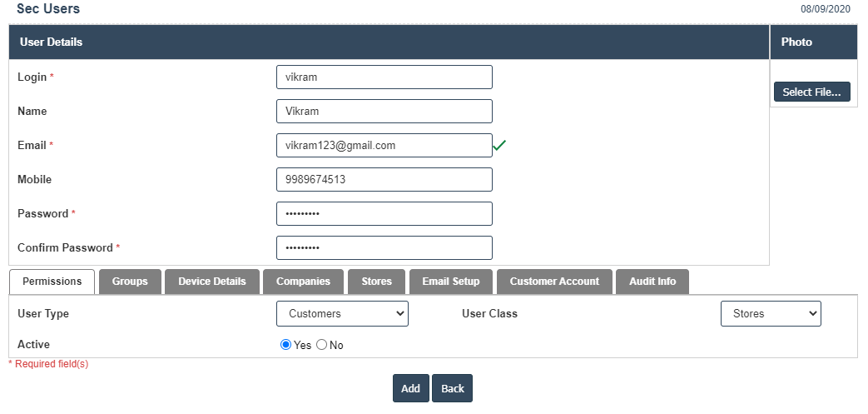
Task: Show the Audit Info tab
Action: (652, 282)
